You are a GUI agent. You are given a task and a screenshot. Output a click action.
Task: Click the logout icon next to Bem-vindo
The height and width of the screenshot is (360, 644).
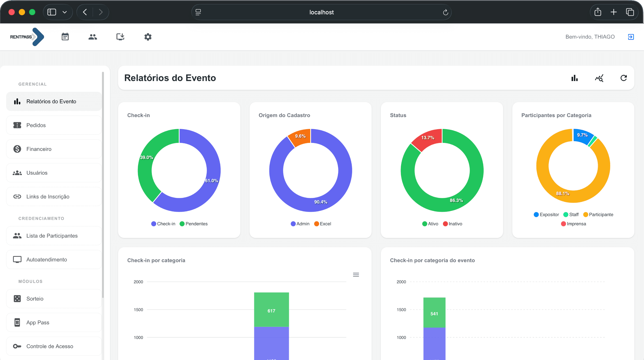click(631, 37)
